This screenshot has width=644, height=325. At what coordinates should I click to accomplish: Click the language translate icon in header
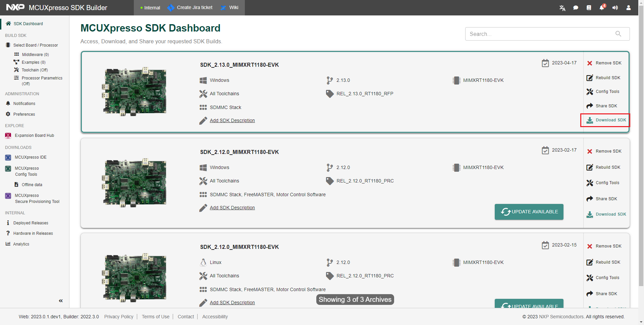pos(562,8)
